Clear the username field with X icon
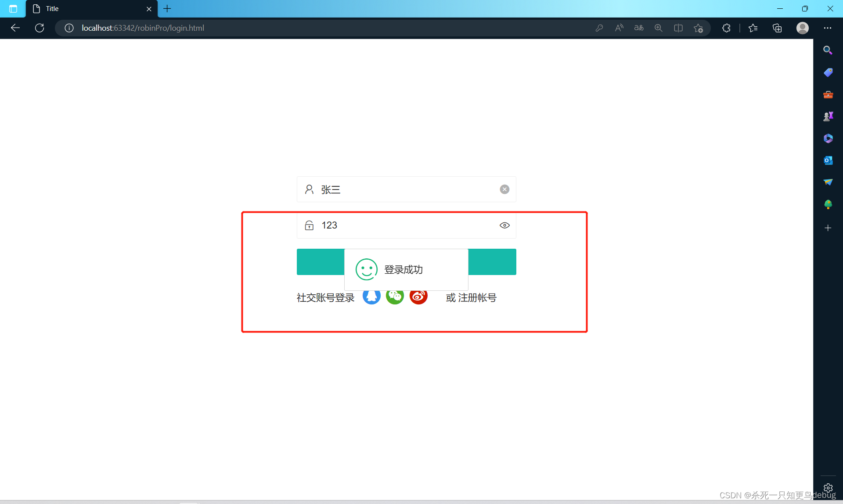 point(504,189)
